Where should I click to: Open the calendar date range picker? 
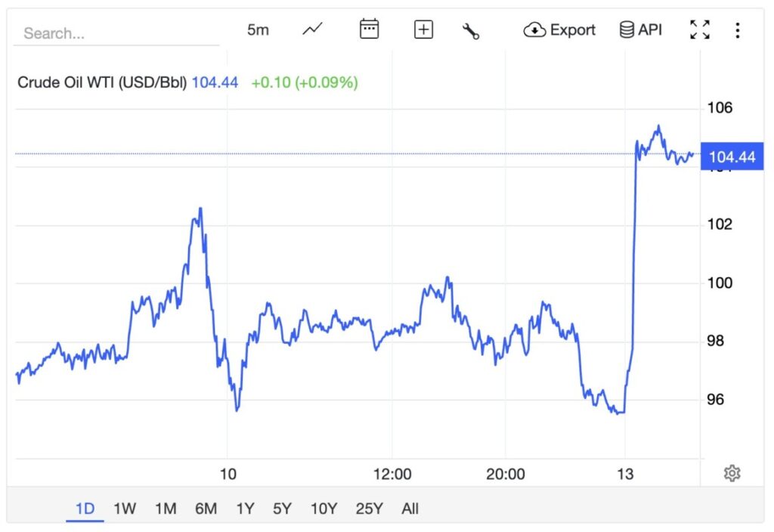coord(369,30)
